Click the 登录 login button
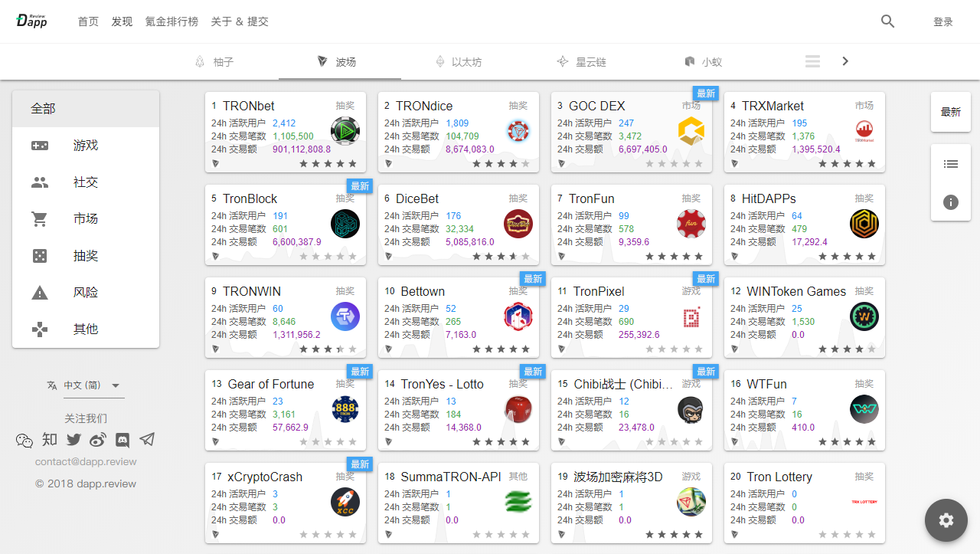Screen dimensions: 980x554 point(943,21)
